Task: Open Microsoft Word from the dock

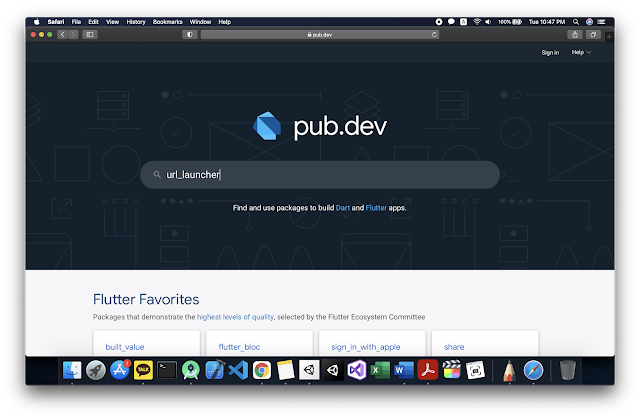Action: tap(404, 370)
